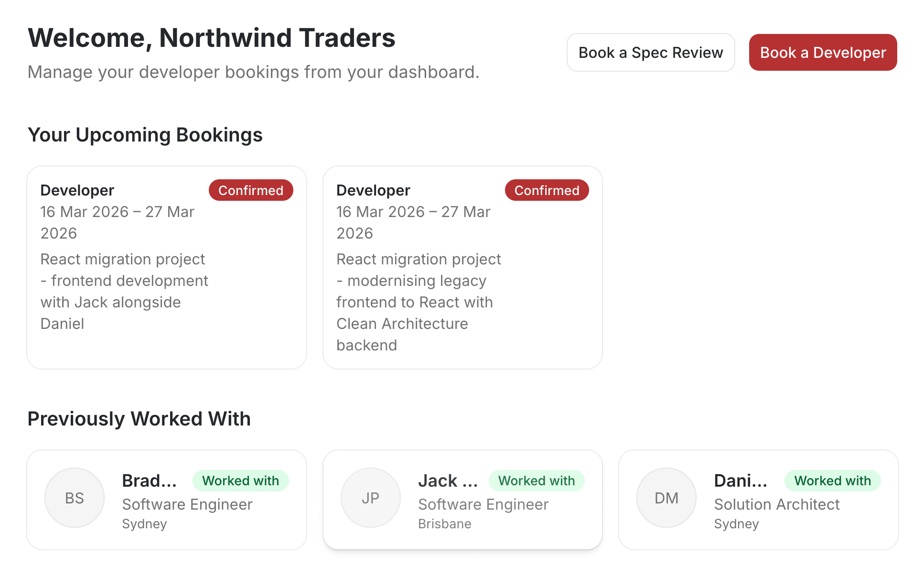Click the 'Welcome, Northwind Traders' dashboard title

pos(212,38)
